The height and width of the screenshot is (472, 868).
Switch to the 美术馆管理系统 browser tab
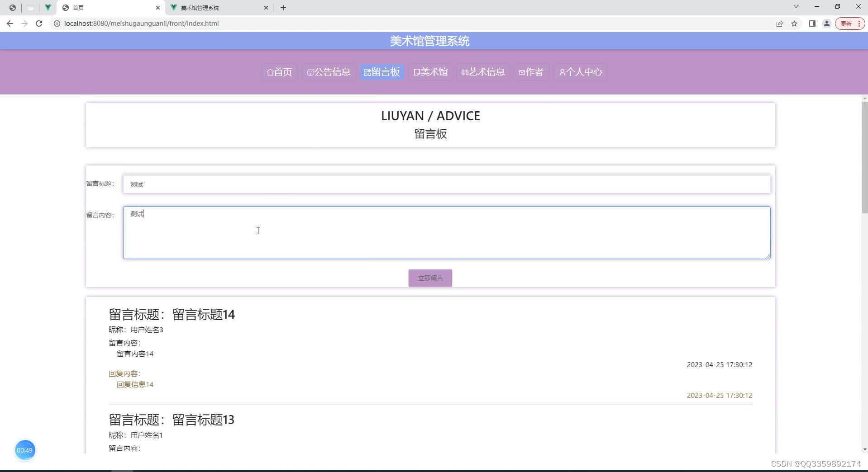click(219, 8)
